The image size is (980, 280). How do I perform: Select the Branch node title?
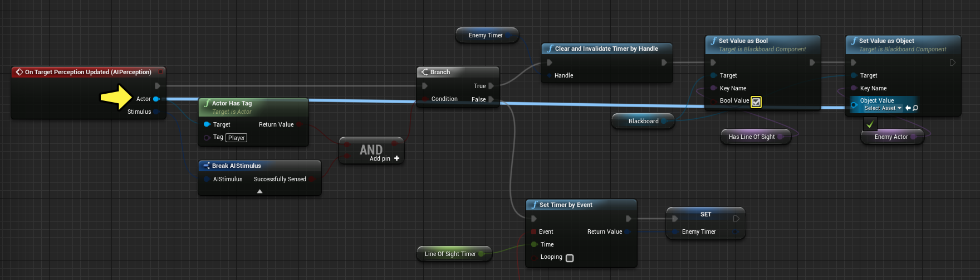coord(440,72)
